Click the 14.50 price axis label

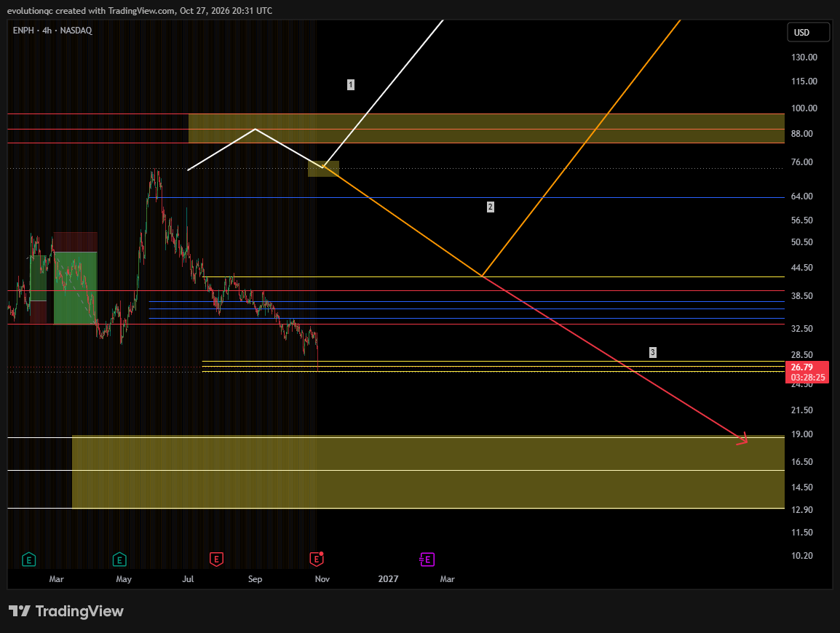click(802, 487)
